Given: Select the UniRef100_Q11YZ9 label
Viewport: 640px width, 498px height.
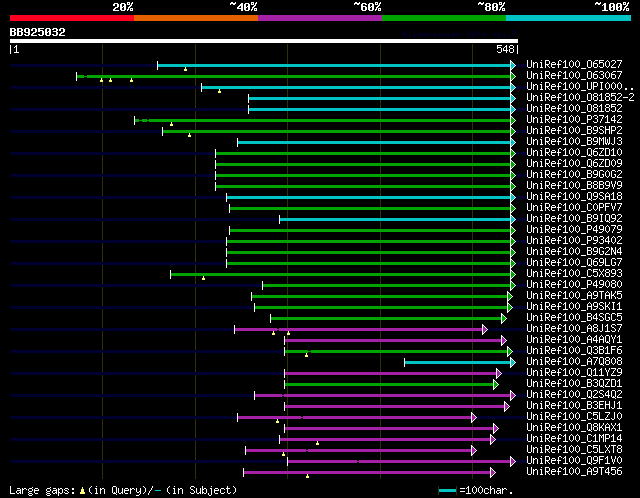Looking at the screenshot, I should (x=574, y=373).
